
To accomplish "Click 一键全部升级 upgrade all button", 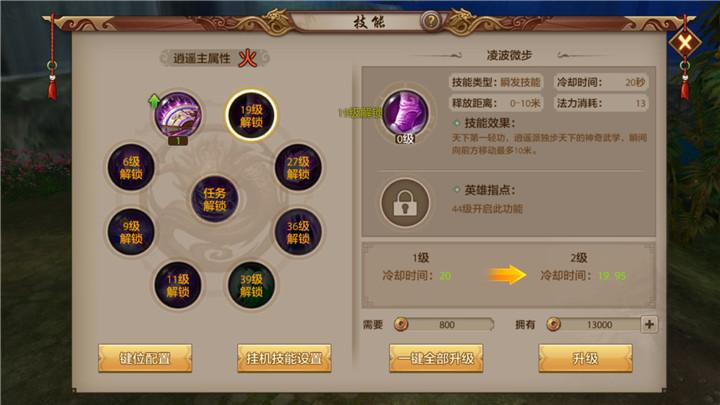I will [436, 358].
